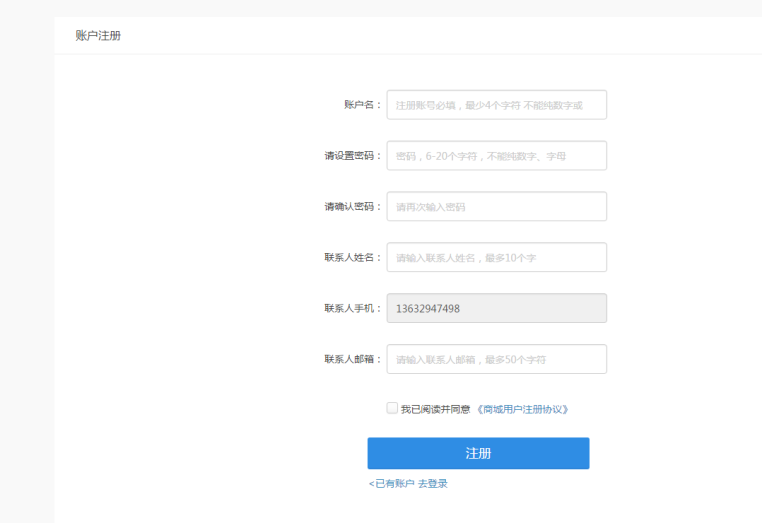The height and width of the screenshot is (523, 762).
Task: Click the 请设置密码： label text
Action: click(x=352, y=156)
